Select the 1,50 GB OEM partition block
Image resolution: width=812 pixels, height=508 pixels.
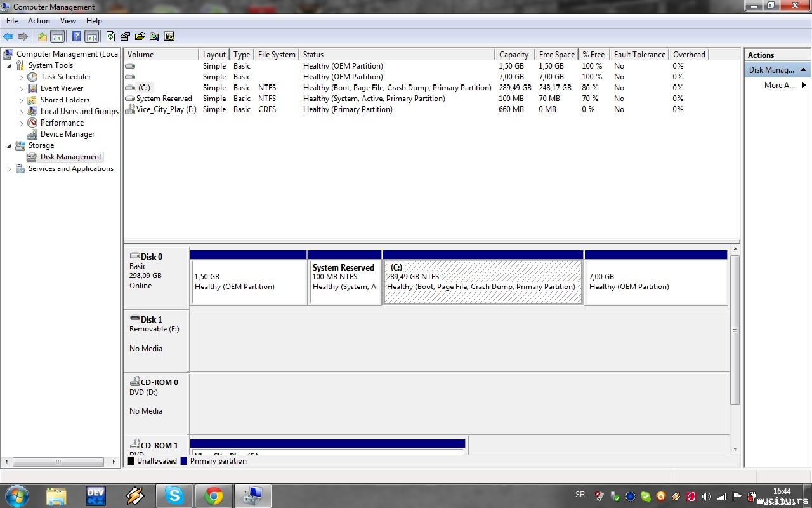pyautogui.click(x=249, y=277)
